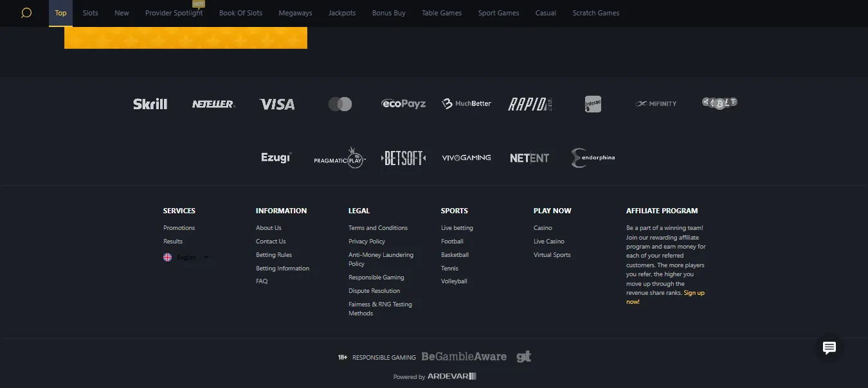Click the Skrill payment logo
The width and height of the screenshot is (868, 388).
coord(150,104)
